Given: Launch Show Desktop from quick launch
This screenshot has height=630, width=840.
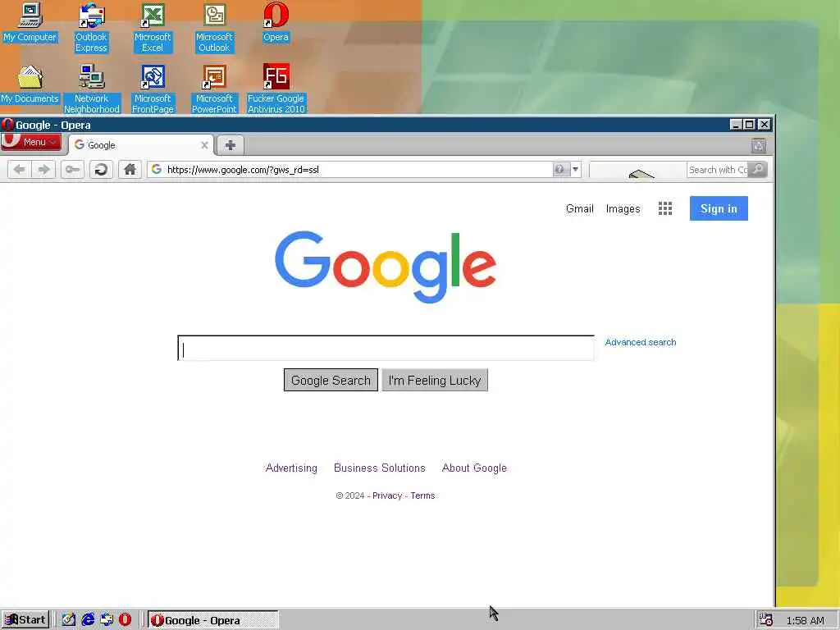Looking at the screenshot, I should point(68,620).
